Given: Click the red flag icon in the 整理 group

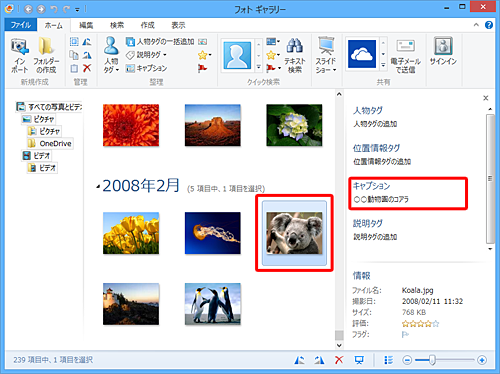Looking at the screenshot, I should 202,68.
